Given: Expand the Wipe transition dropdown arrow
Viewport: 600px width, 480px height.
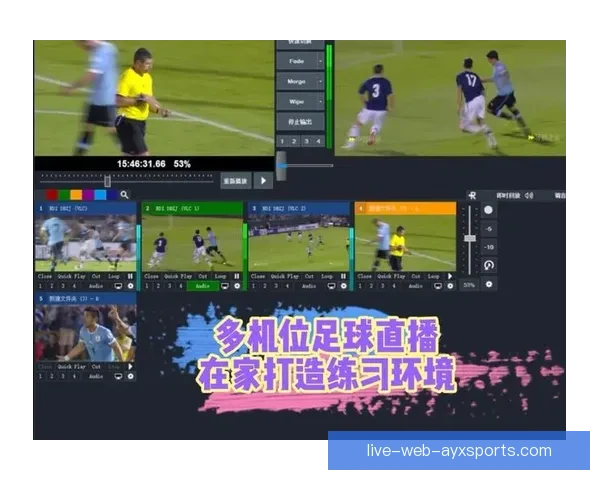Looking at the screenshot, I should [x=320, y=102].
